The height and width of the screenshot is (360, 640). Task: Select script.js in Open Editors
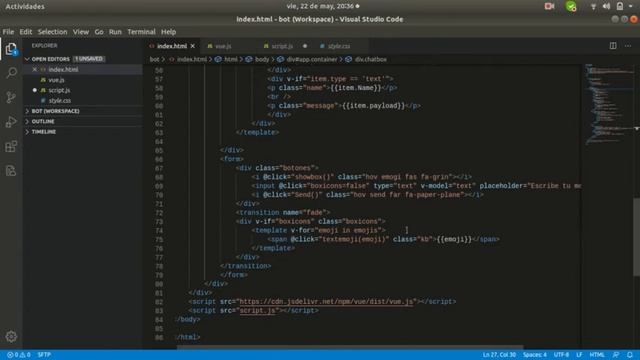point(59,90)
